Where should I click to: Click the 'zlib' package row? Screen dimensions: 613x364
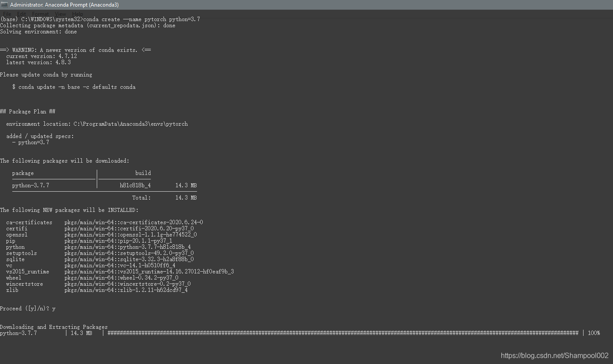point(97,290)
